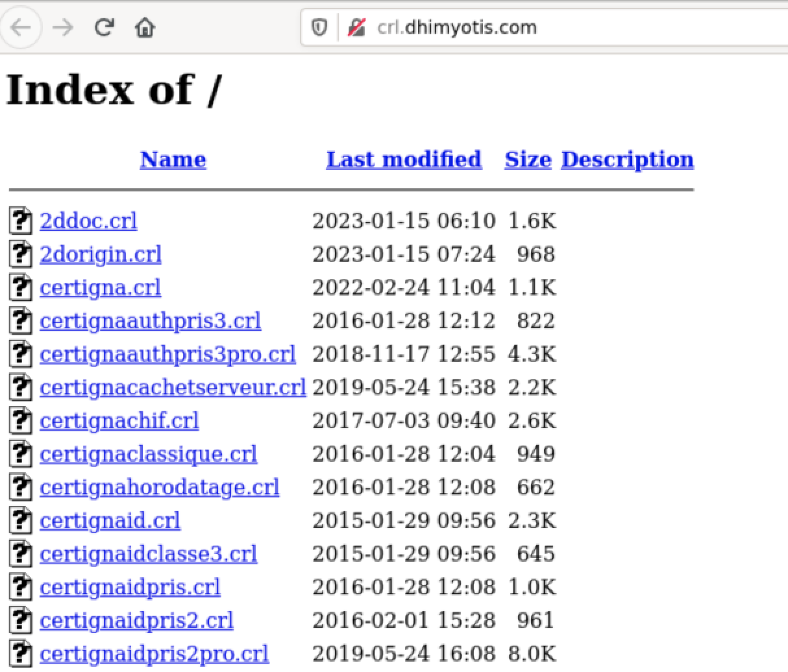Click the browser forward arrow button
The image size is (788, 672).
(x=63, y=28)
